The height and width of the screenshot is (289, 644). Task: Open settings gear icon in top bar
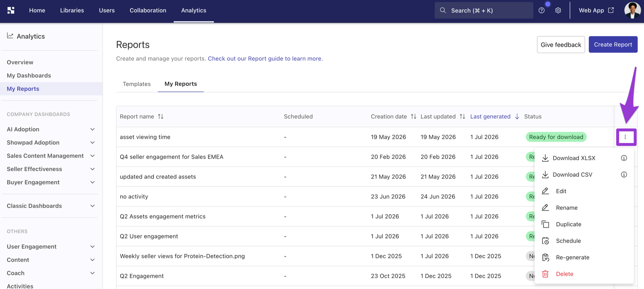click(x=558, y=10)
